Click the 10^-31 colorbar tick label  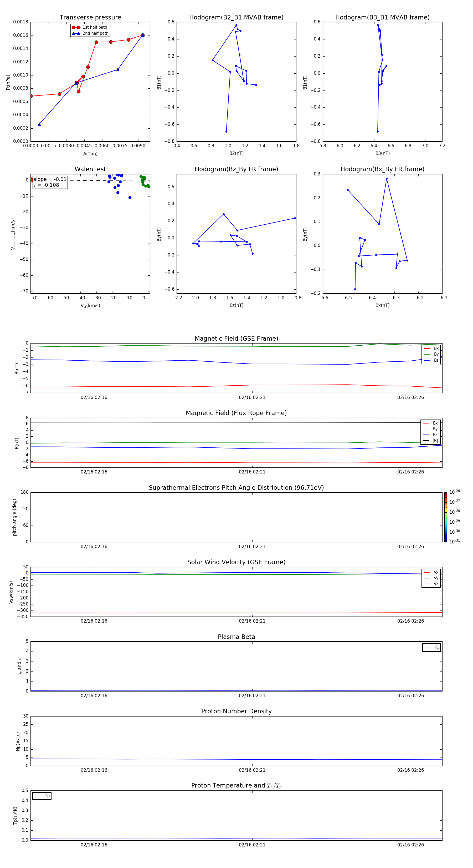(455, 542)
